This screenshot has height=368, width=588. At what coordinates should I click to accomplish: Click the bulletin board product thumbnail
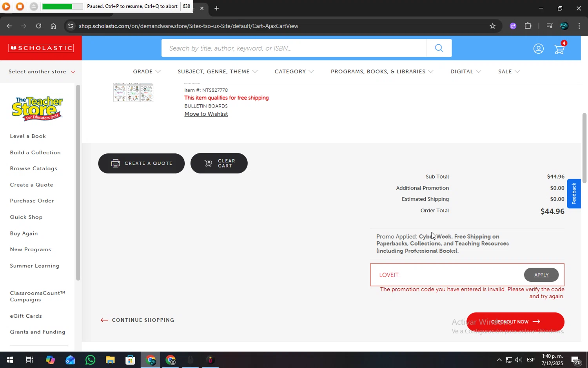point(133,93)
